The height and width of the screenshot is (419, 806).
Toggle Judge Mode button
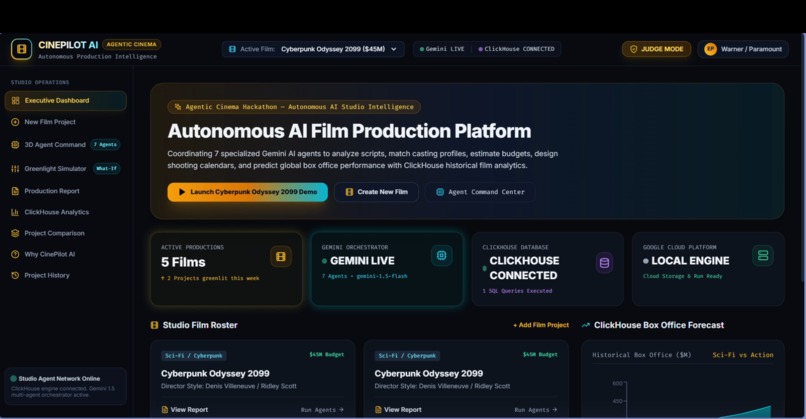[656, 49]
